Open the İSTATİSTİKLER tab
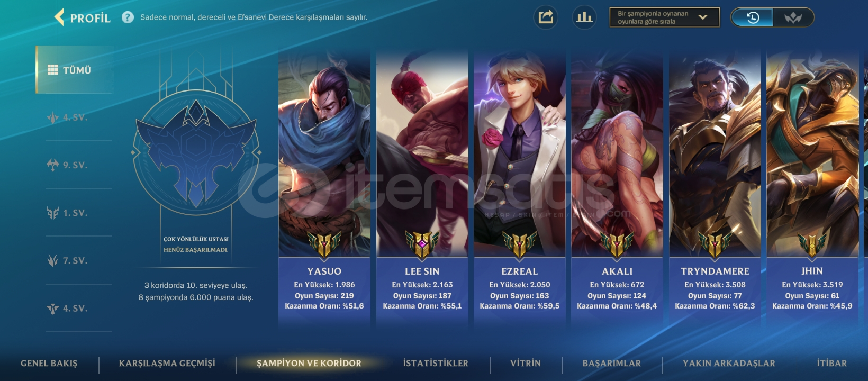The height and width of the screenshot is (381, 868). pyautogui.click(x=436, y=363)
